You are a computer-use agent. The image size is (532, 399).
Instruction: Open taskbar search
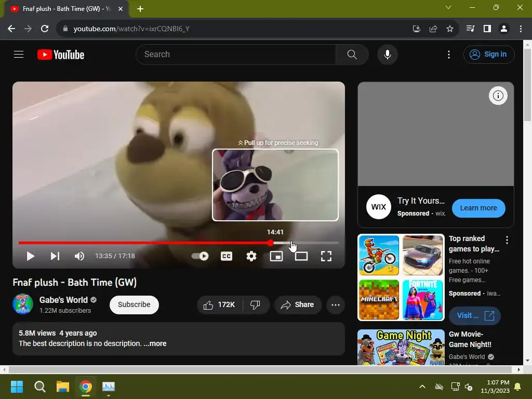click(x=39, y=387)
